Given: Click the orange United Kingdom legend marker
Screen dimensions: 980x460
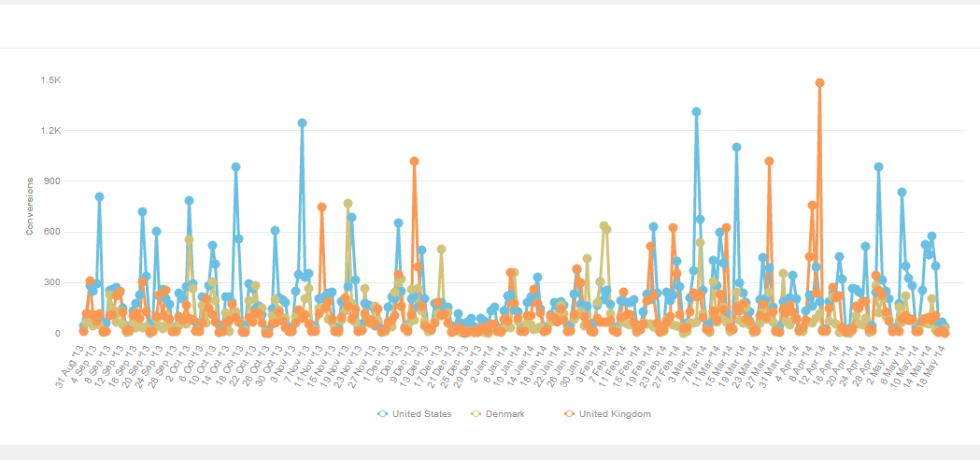Looking at the screenshot, I should 570,413.
